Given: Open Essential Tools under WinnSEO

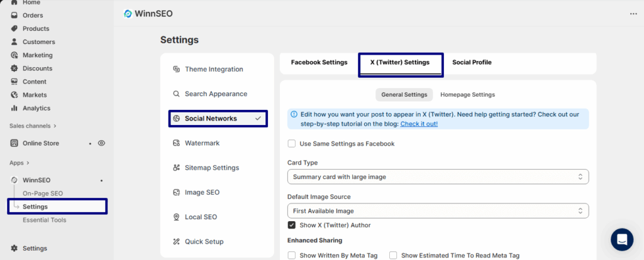Looking at the screenshot, I should click(45, 220).
